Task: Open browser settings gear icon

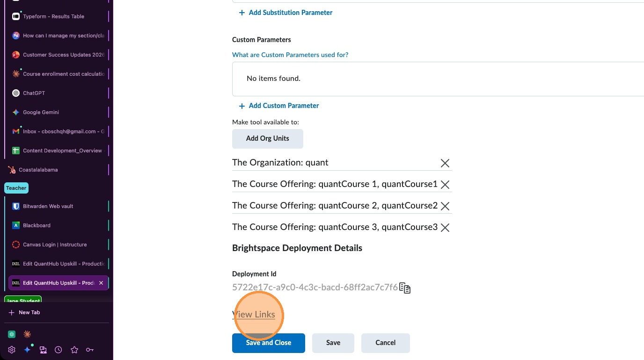Action: 12,350
